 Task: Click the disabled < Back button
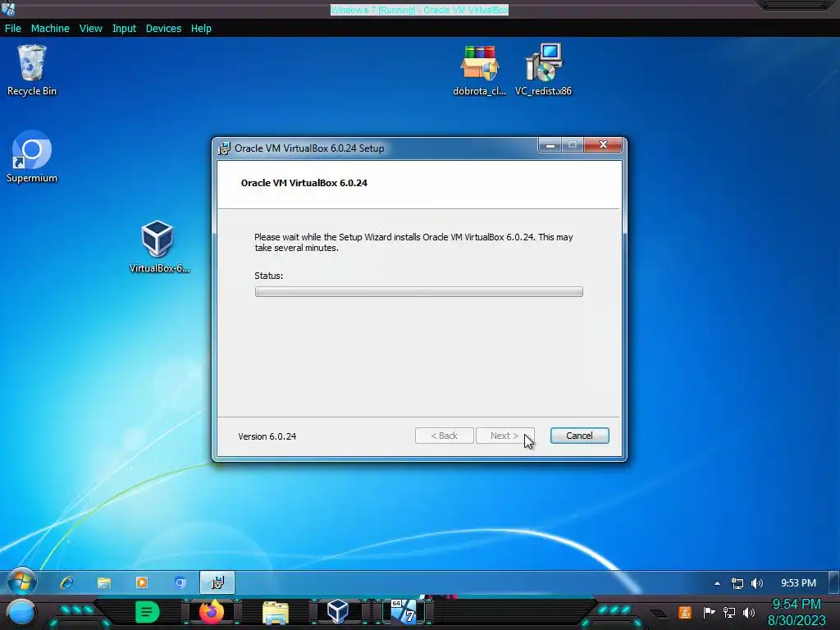pyautogui.click(x=444, y=436)
